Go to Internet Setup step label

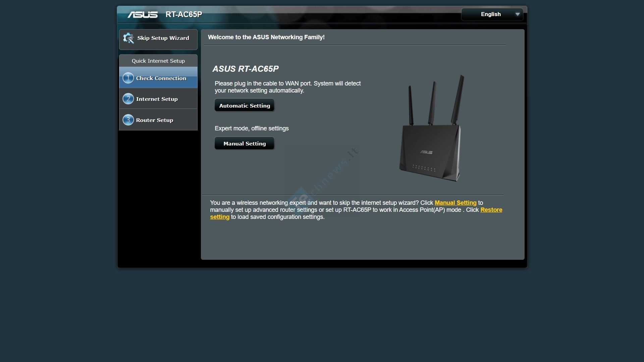[157, 99]
